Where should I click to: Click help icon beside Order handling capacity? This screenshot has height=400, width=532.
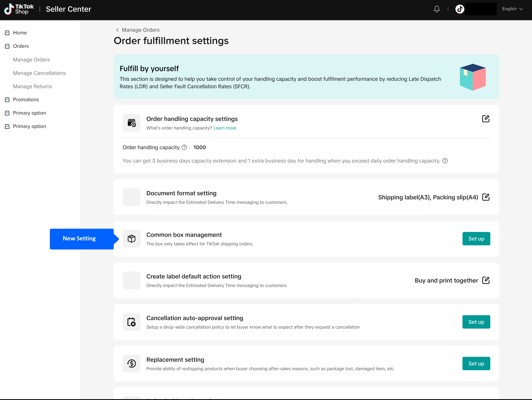[x=184, y=147]
